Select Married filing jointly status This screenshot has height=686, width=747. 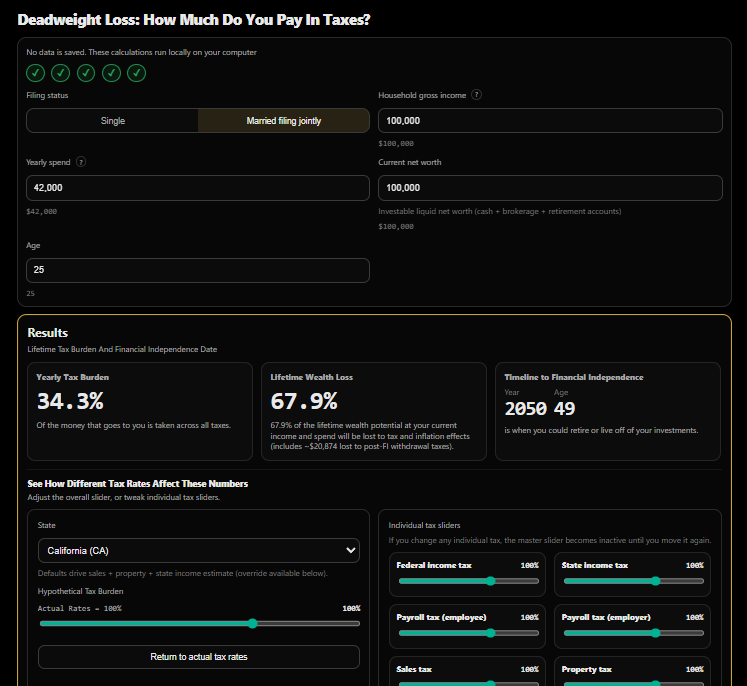284,121
